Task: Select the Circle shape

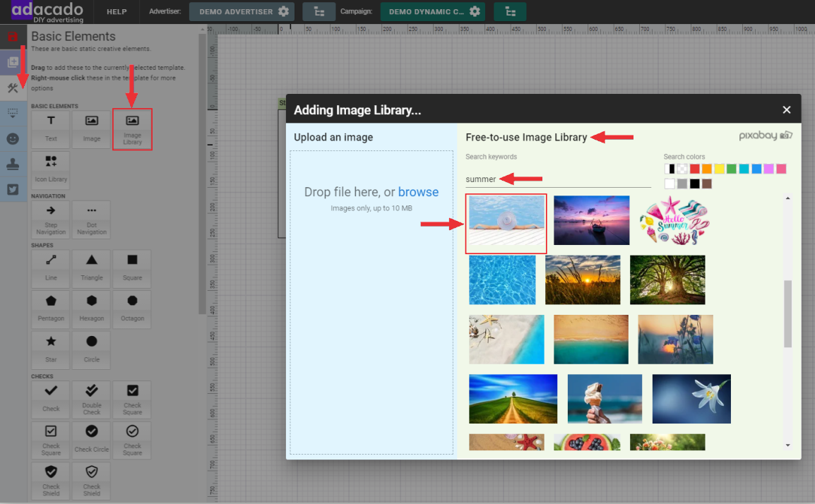Action: [92, 350]
